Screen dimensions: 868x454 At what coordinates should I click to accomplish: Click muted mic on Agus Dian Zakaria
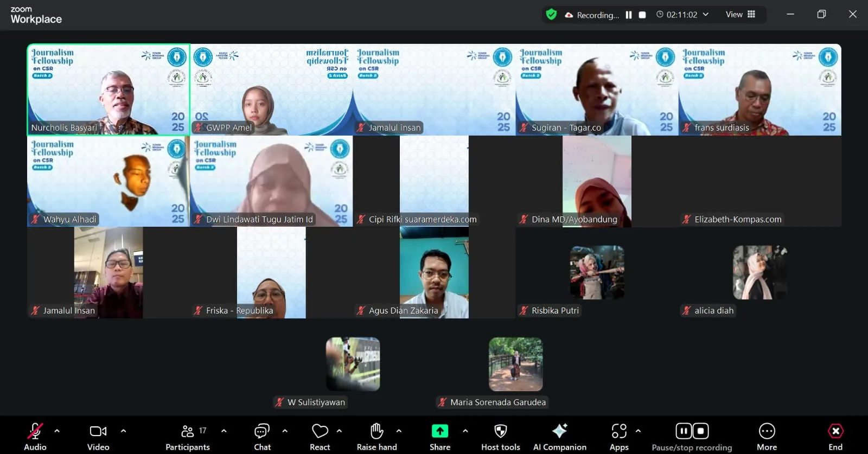click(361, 310)
